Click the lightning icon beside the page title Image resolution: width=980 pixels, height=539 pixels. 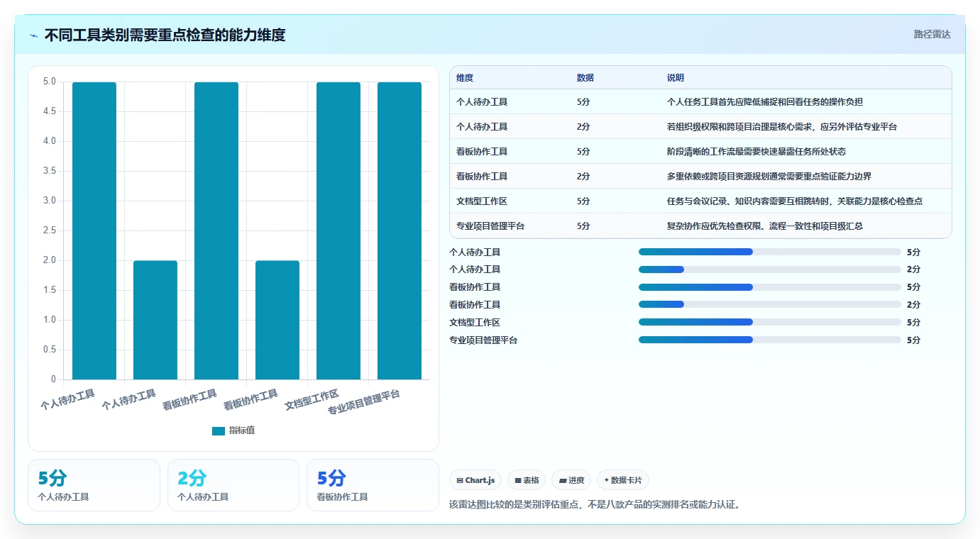click(34, 35)
